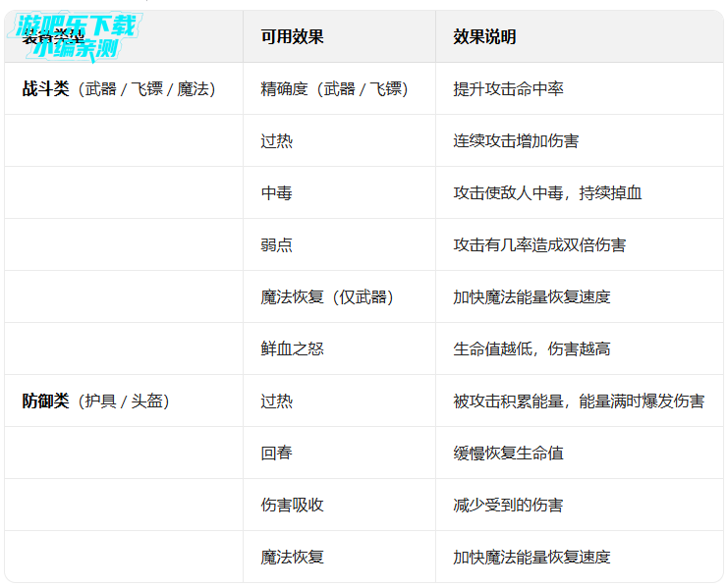The image size is (727, 588).
Task: Click the 游吧乐下载 watermark logo
Action: pyautogui.click(x=76, y=35)
